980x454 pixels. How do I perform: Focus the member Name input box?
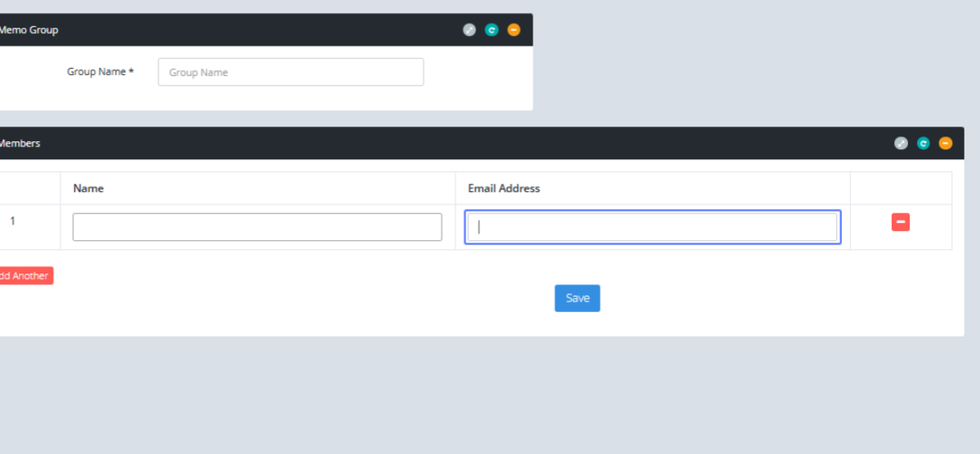257,227
